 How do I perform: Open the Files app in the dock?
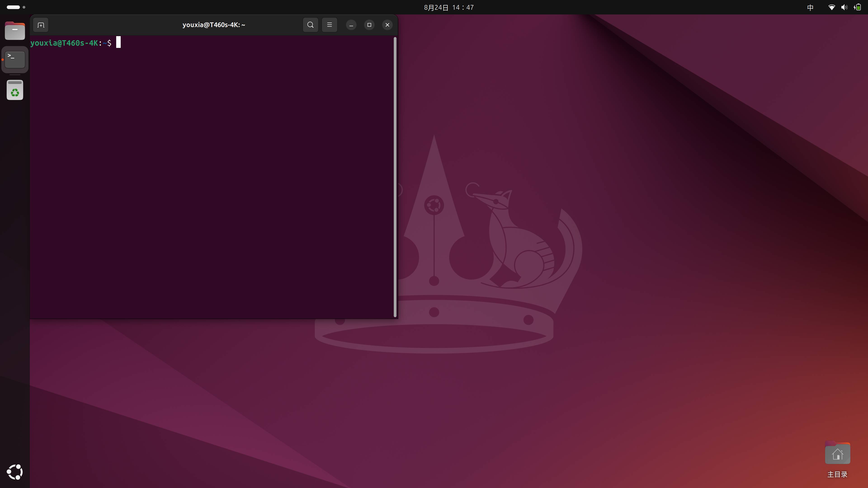click(15, 31)
